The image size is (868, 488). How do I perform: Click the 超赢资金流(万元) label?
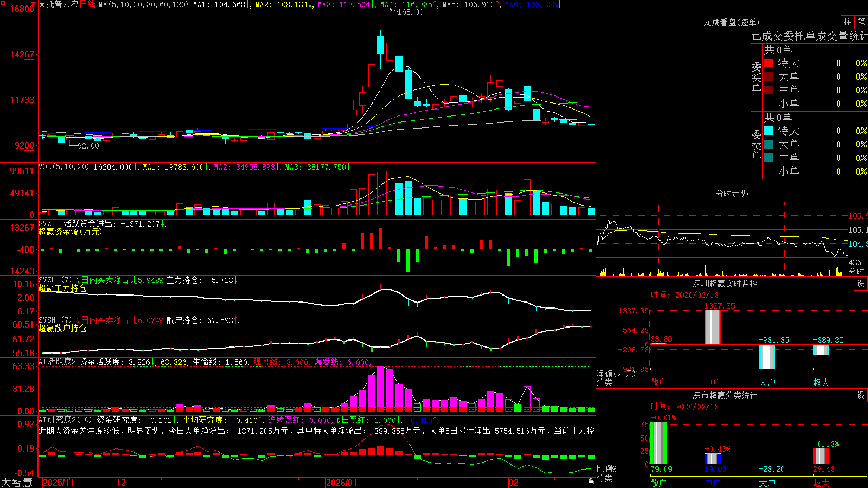pos(70,232)
